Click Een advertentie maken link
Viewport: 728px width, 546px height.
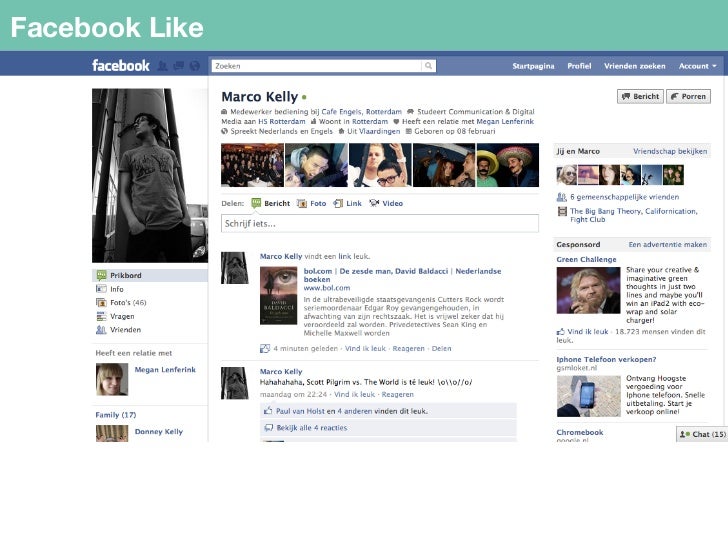tap(668, 244)
